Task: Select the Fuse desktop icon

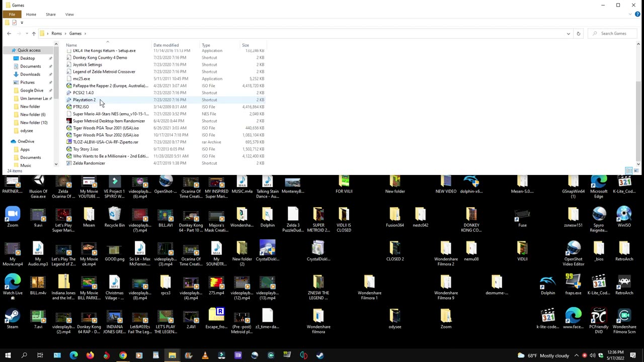Action: [x=522, y=217]
